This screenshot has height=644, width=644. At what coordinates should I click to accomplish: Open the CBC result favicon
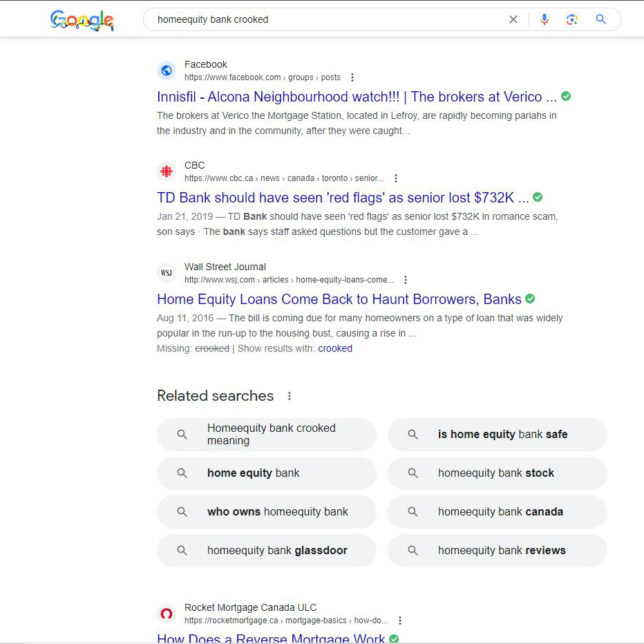coord(167,171)
